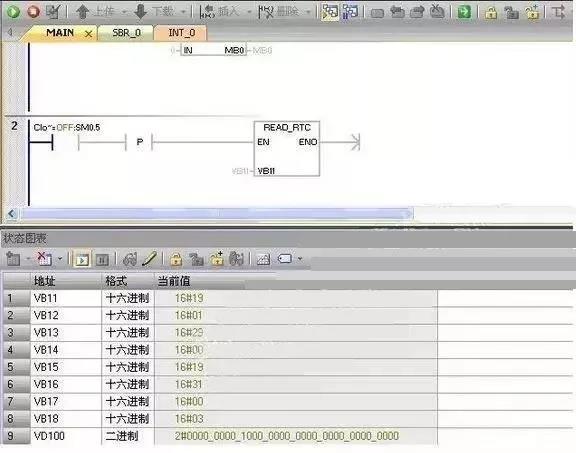Click the compile icon next to STOP
The width and height of the screenshot is (576, 453).
click(54, 12)
